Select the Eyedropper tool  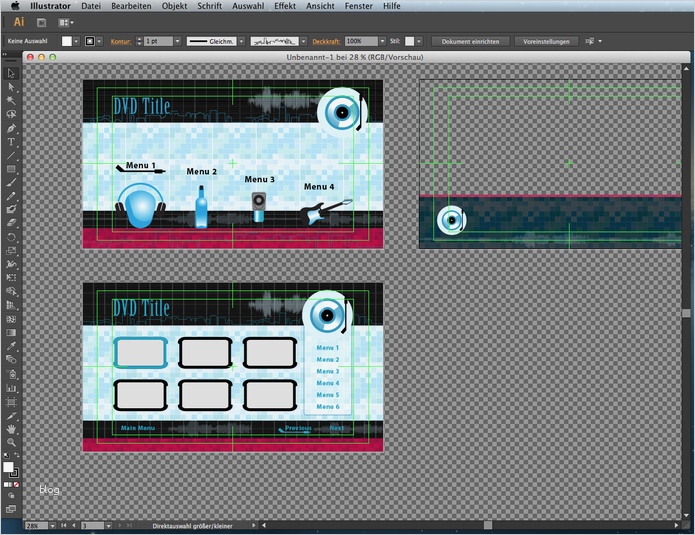click(11, 346)
